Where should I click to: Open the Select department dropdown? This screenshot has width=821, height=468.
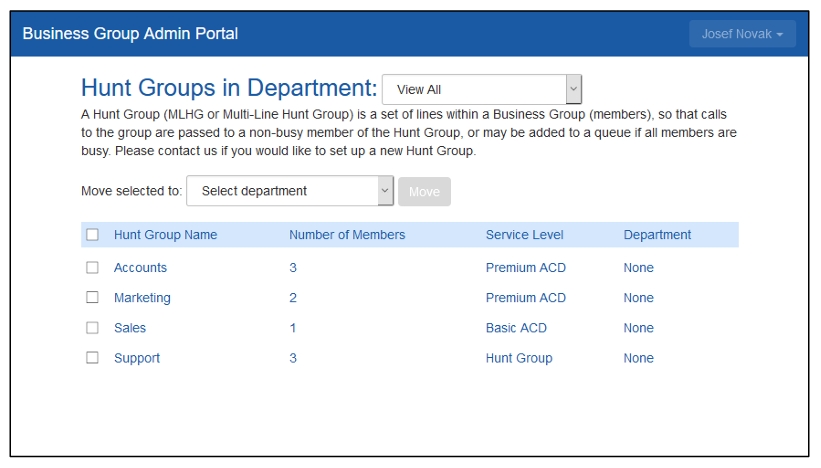[x=289, y=191]
